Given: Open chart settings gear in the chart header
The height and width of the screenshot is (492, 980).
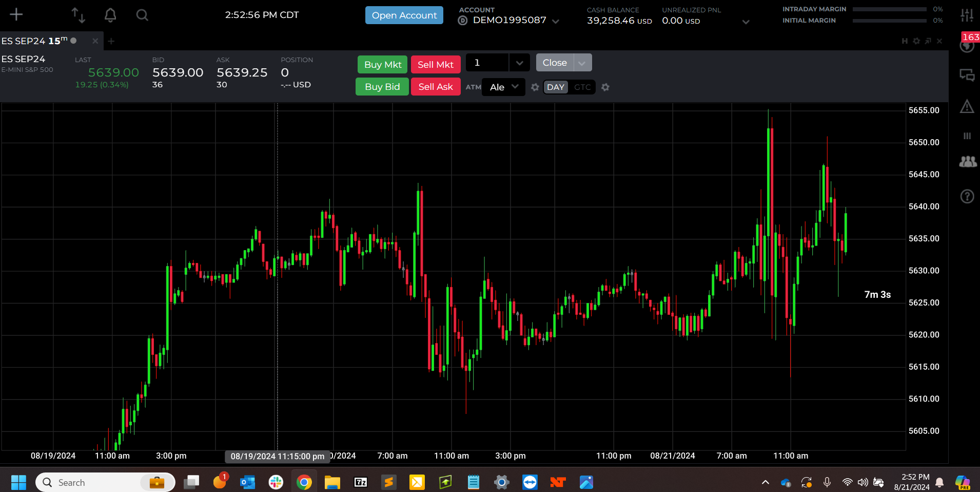Looking at the screenshot, I should pyautogui.click(x=916, y=41).
